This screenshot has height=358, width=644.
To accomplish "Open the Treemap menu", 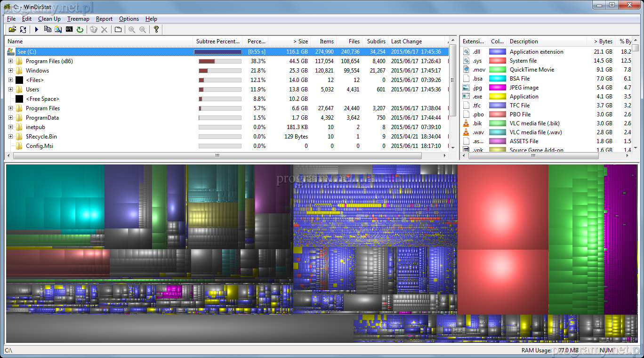I will click(x=78, y=19).
